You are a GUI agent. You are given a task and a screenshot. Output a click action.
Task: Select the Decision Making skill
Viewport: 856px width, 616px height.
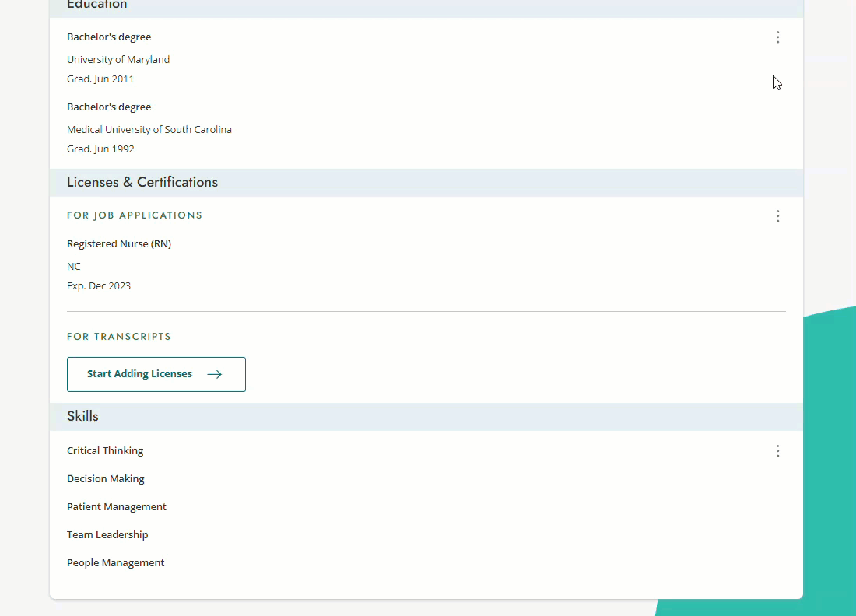[105, 478]
